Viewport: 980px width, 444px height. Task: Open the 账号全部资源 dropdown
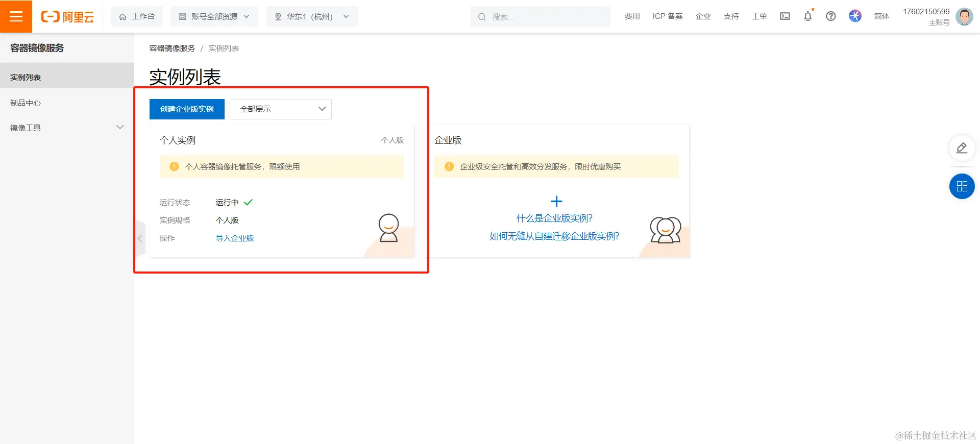(214, 16)
